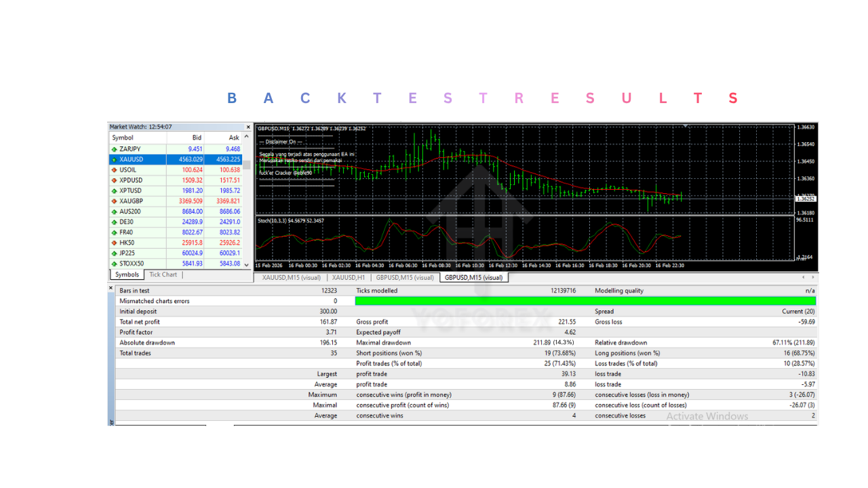868x488 pixels.
Task: Open the first GBPUSD,M15 (visual) chart tab
Action: pos(405,277)
